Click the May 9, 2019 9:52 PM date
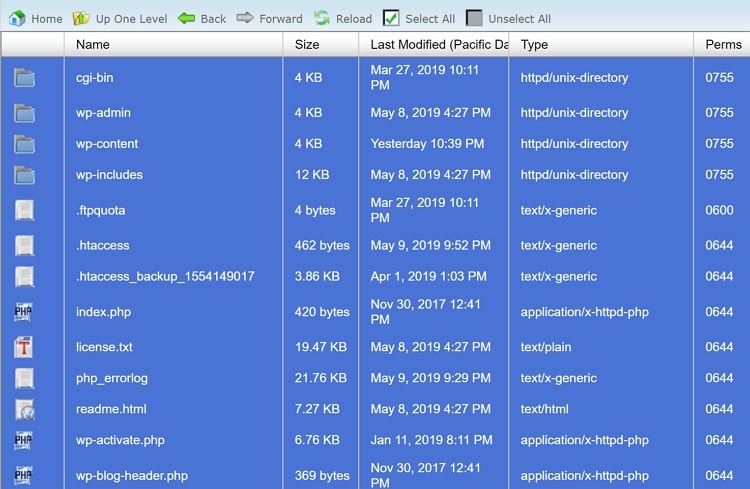Screen dimensions: 750x489 point(430,245)
